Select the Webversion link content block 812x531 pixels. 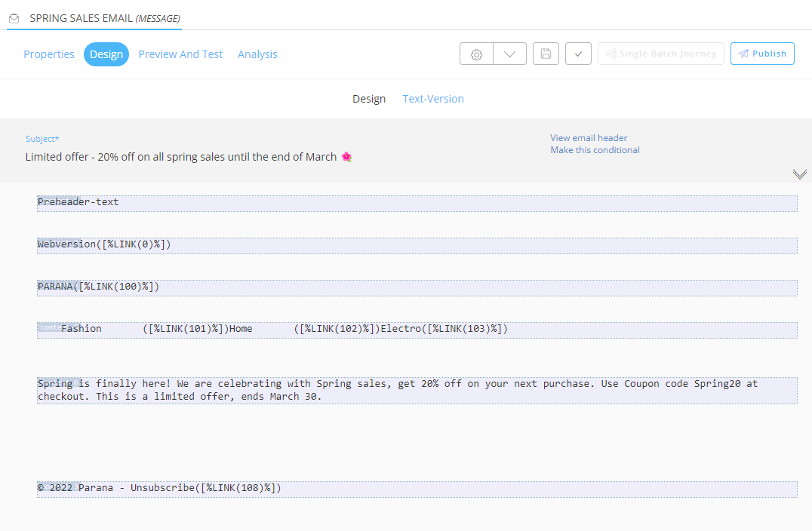(417, 245)
